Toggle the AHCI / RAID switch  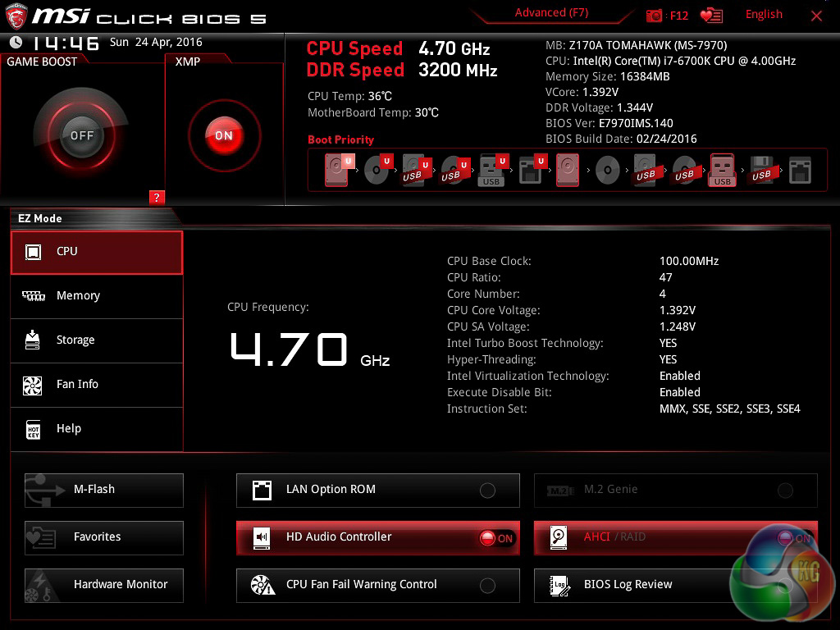point(794,538)
